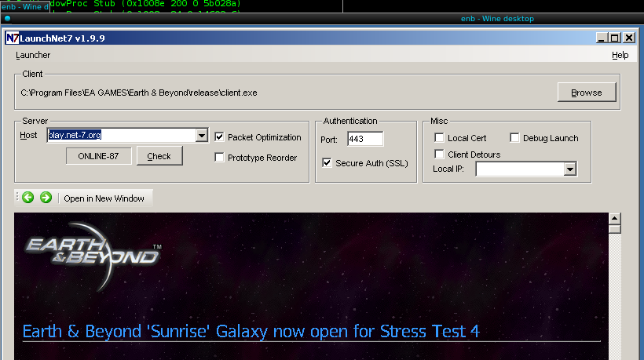Image resolution: width=644 pixels, height=360 pixels.
Task: Go forward with the green forward arrow
Action: (x=46, y=198)
